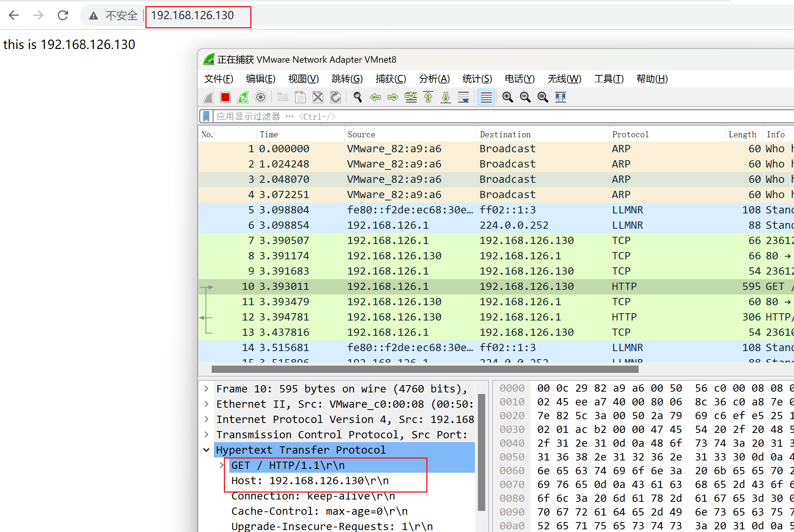Open capture options gear icon

coord(261,98)
